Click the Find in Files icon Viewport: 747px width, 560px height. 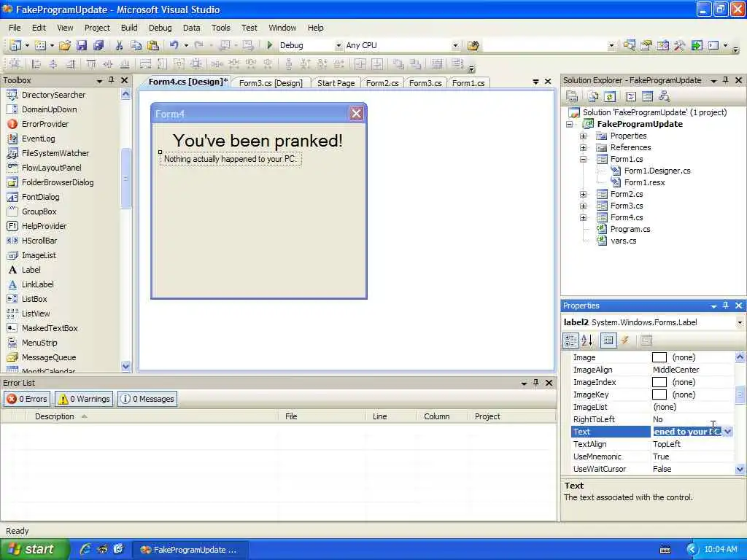pyautogui.click(x=473, y=45)
